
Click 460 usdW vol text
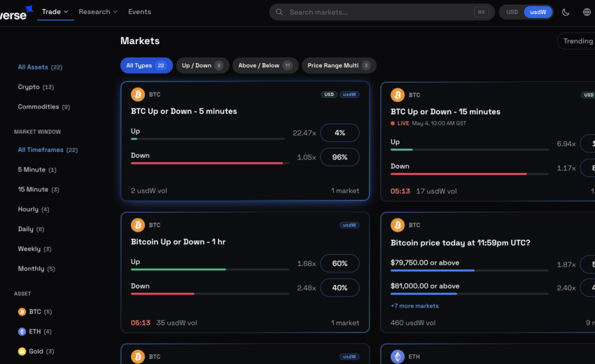point(413,323)
